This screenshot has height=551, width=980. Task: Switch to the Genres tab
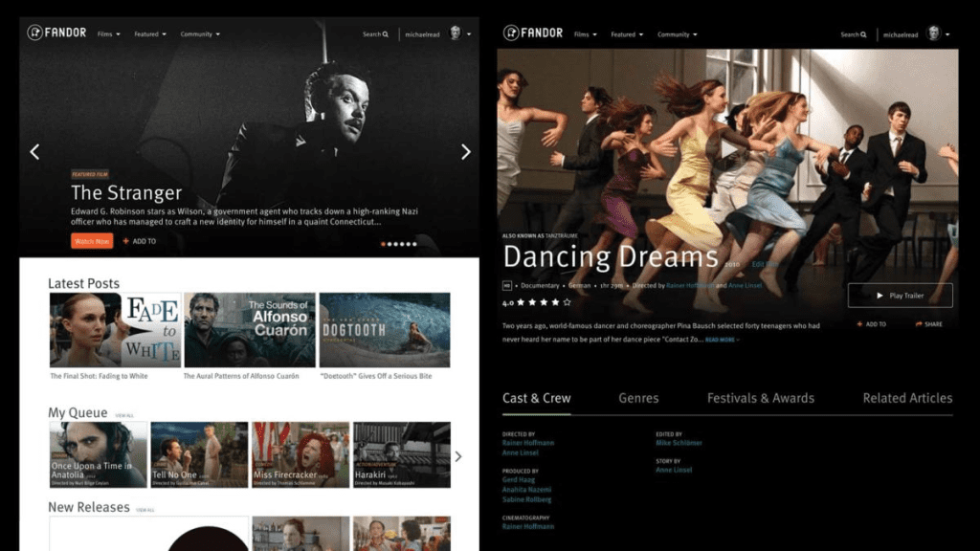pyautogui.click(x=639, y=398)
